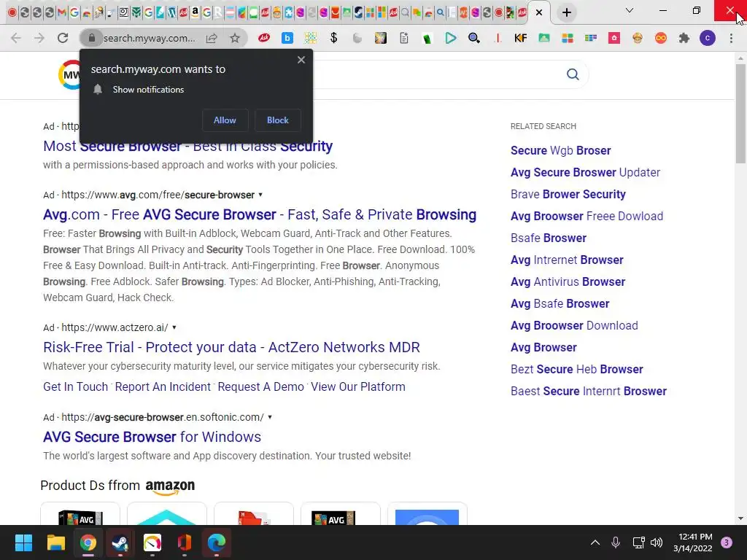Open the blue 'b' extension

(x=287, y=38)
